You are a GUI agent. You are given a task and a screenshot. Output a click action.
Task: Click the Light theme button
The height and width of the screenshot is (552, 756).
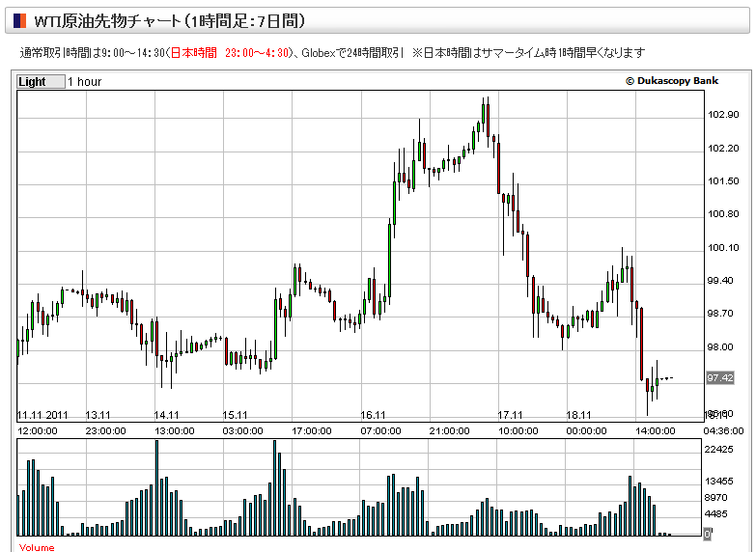pos(41,82)
